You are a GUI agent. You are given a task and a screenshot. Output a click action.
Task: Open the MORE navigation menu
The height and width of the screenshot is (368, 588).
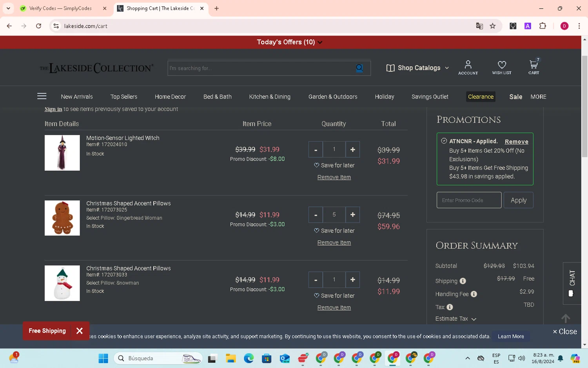pyautogui.click(x=538, y=97)
